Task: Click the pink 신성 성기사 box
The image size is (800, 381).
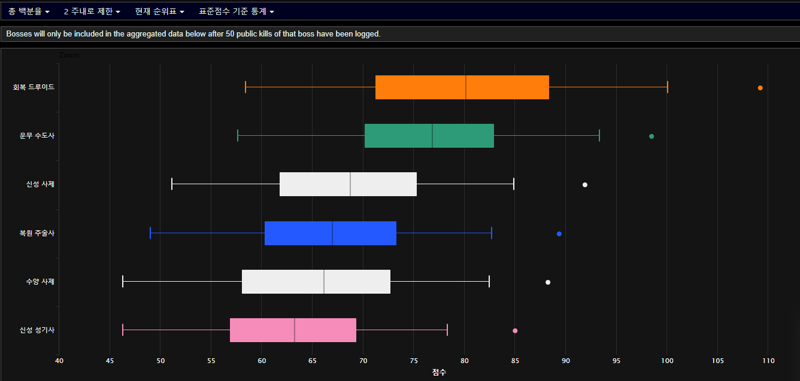Action: coord(293,330)
